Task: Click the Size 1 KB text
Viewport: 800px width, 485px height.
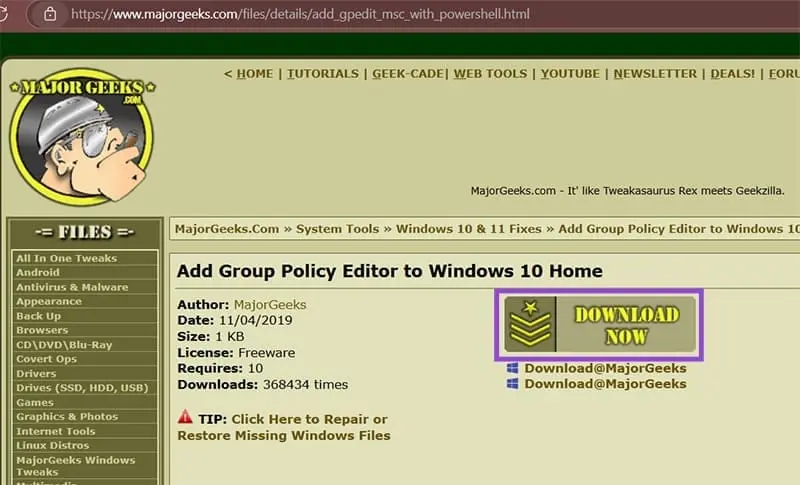Action: [x=211, y=337]
